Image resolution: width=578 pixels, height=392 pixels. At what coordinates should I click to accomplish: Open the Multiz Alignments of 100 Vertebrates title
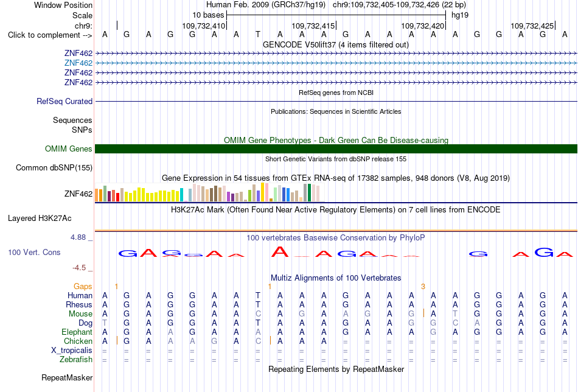tap(336, 278)
